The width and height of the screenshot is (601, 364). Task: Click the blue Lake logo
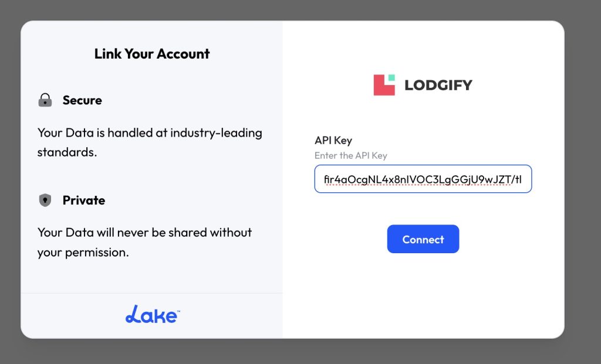click(151, 315)
